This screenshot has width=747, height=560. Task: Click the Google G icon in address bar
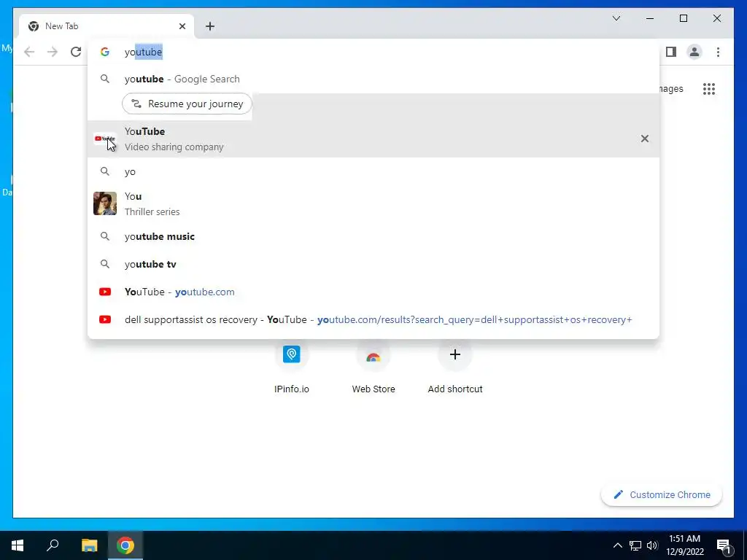coord(105,52)
